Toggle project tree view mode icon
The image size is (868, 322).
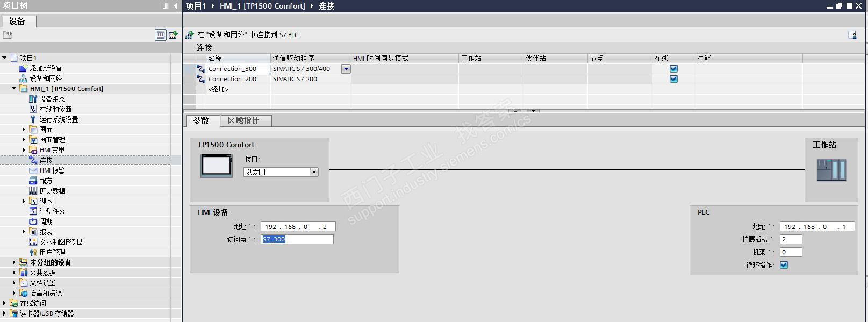pos(161,35)
